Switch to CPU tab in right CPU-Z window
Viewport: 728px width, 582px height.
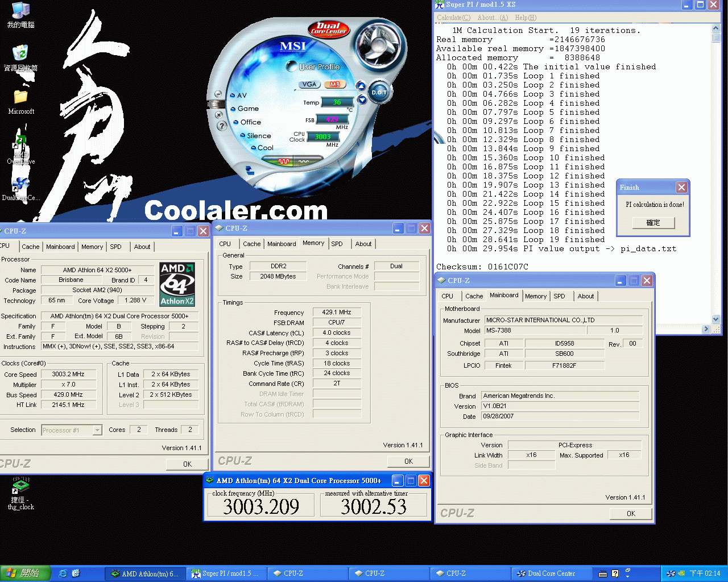click(448, 296)
